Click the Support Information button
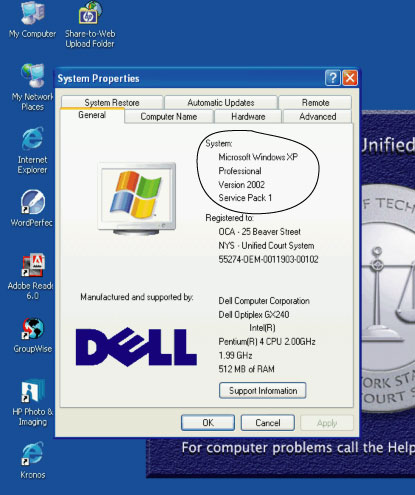This screenshot has height=495, width=415. pyautogui.click(x=263, y=390)
